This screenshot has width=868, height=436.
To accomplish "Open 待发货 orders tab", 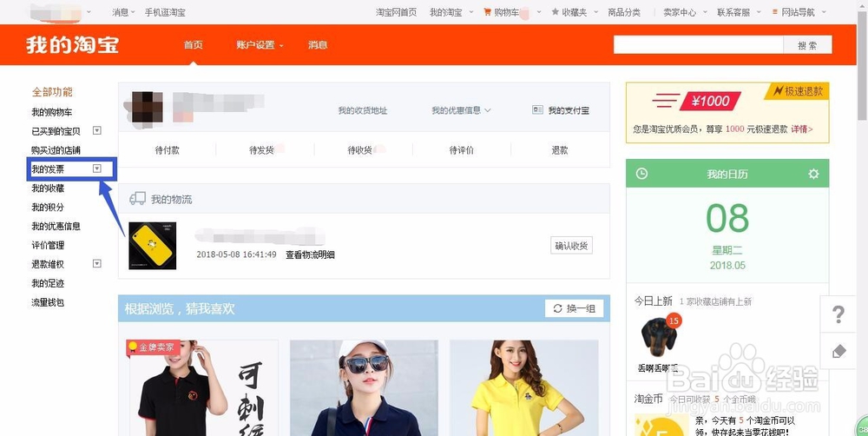I will point(261,150).
